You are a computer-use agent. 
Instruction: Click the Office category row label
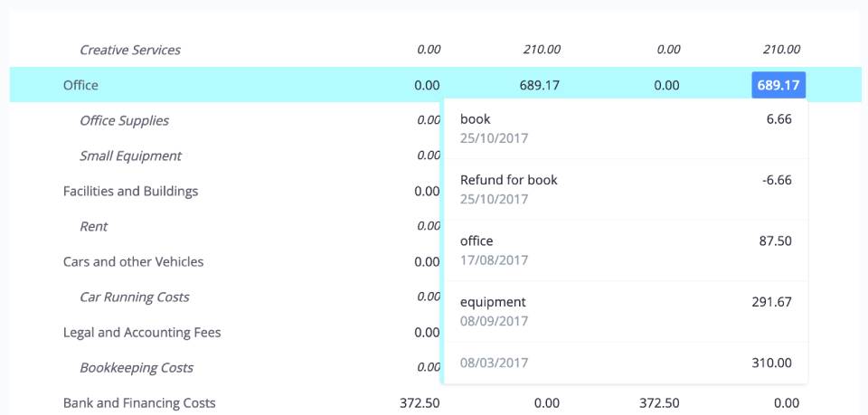click(x=80, y=85)
